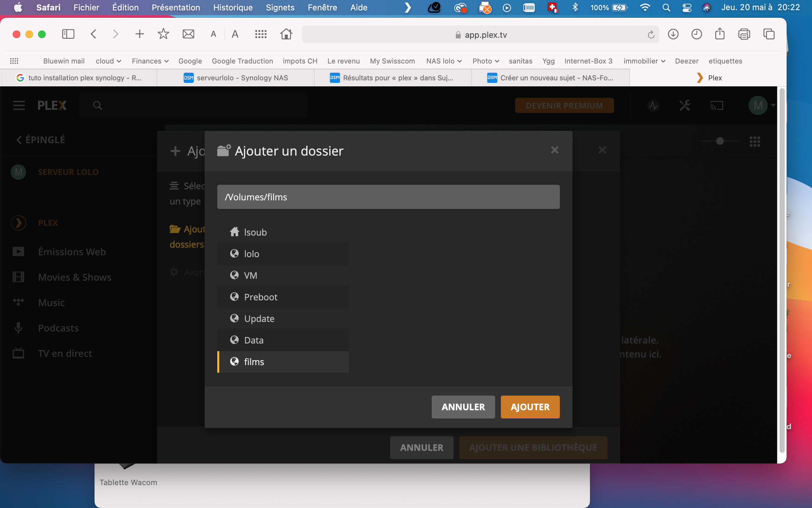Click the Share icon
Viewport: 812px width, 508px height.
tap(720, 34)
